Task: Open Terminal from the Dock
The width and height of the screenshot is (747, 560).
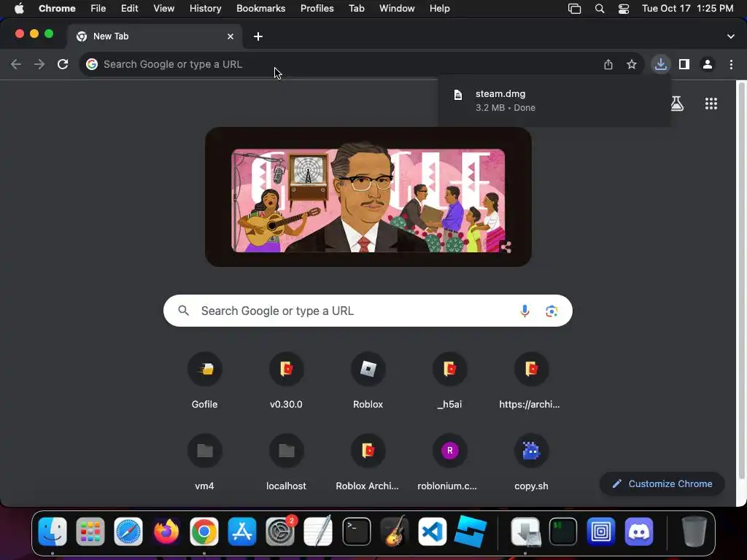Action: point(356,532)
